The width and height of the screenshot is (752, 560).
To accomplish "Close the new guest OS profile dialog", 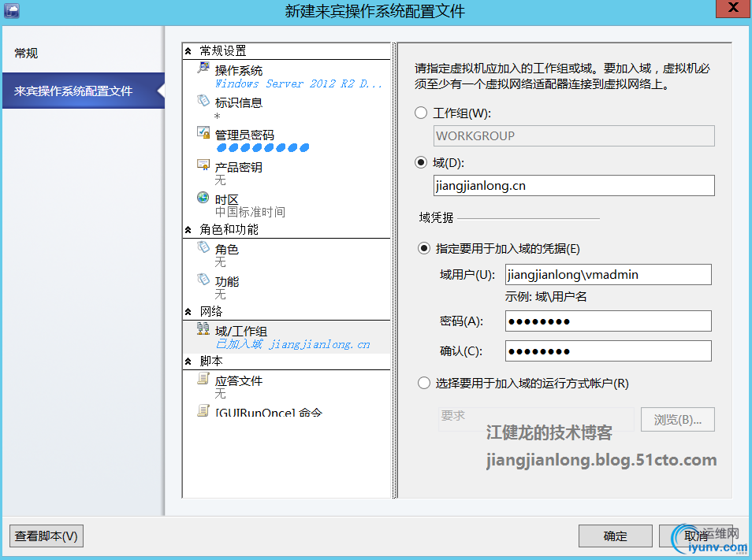I will click(x=733, y=8).
